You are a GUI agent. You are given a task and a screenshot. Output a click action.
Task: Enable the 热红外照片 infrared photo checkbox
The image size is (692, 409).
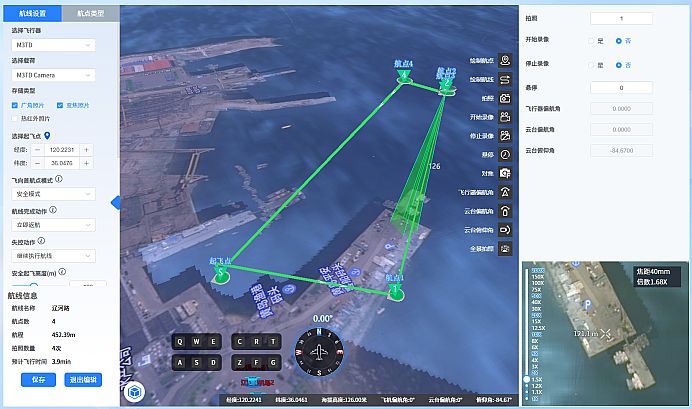pos(15,118)
